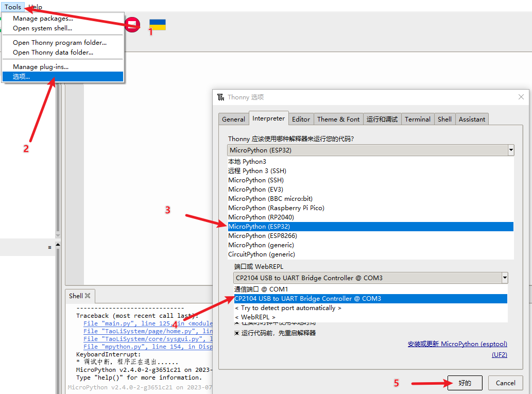Select Try to detect port automatically

tap(370, 308)
